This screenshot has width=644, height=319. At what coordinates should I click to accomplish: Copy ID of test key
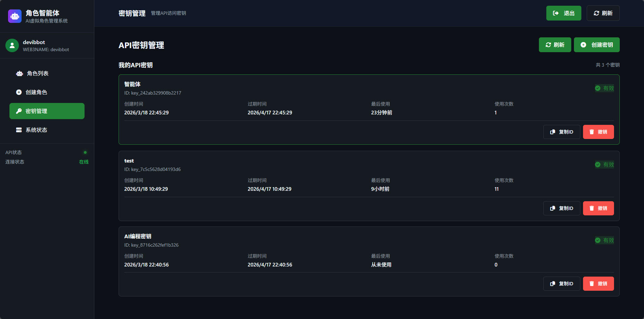coord(561,208)
